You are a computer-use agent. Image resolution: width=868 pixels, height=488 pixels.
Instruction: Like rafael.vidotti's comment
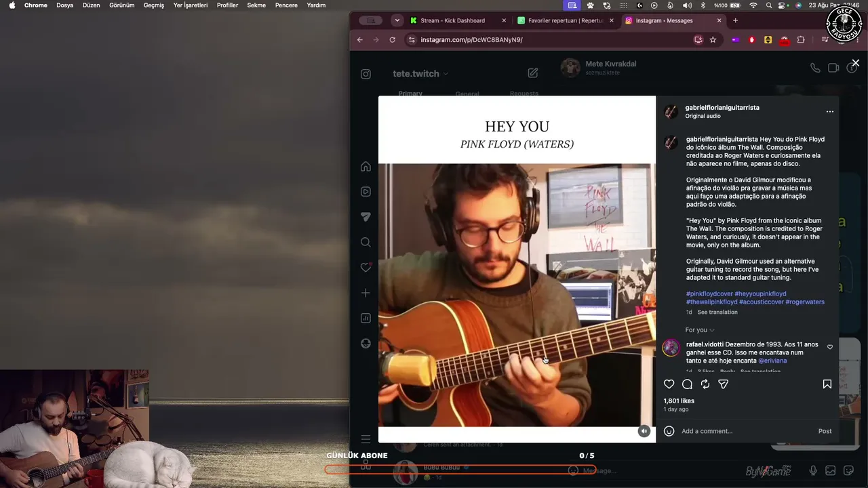point(830,347)
